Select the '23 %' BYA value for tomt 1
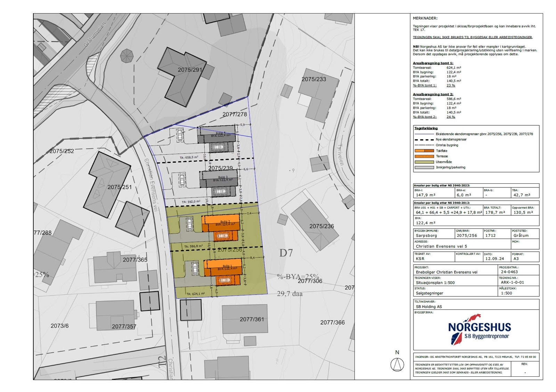This screenshot has height=392, width=556. [451, 85]
